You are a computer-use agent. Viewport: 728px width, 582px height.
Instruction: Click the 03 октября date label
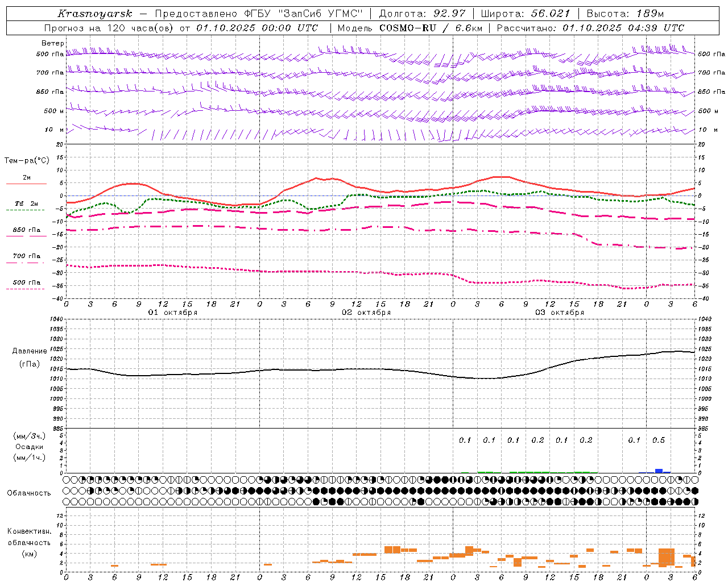[x=560, y=313]
